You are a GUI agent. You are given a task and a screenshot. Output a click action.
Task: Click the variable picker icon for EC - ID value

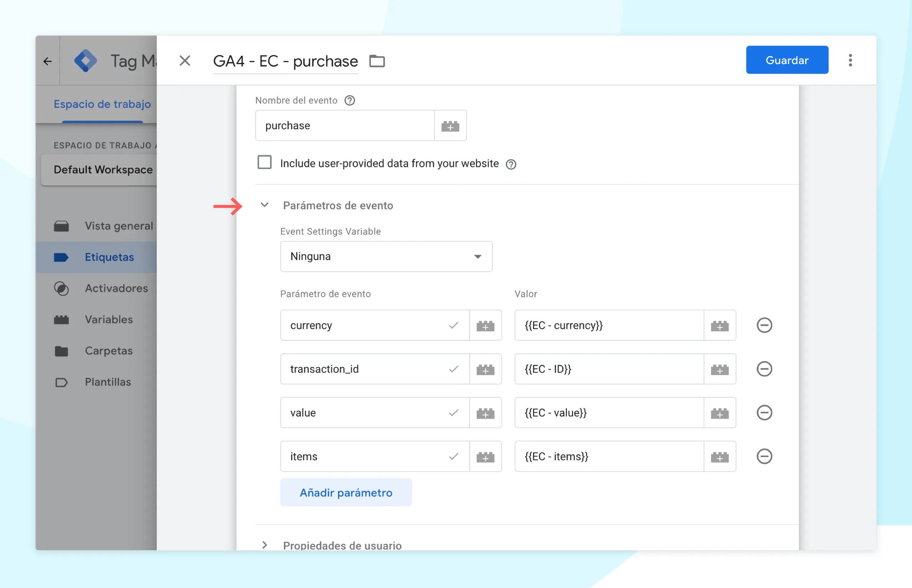pos(721,369)
